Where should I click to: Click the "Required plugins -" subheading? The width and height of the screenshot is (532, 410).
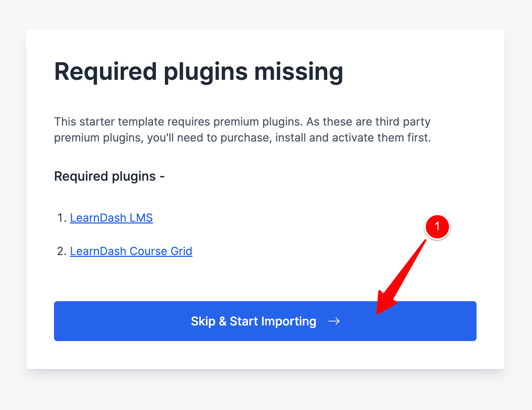[x=109, y=176]
